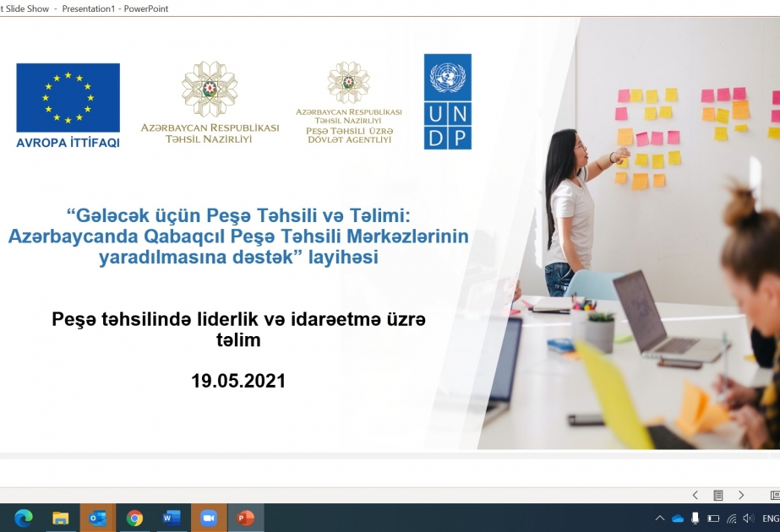The image size is (780, 532).
Task: Click the date '19.05.2021' on the slide
Action: pyautogui.click(x=238, y=381)
